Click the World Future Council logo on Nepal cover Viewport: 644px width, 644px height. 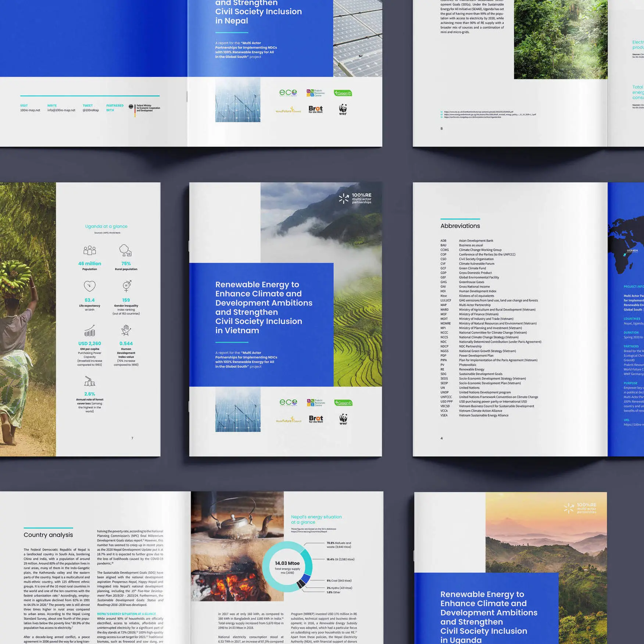pos(288,111)
